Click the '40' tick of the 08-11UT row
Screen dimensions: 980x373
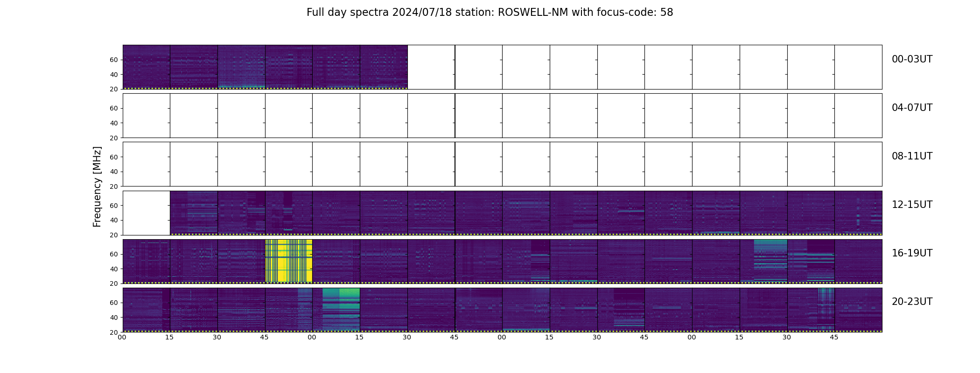(114, 172)
